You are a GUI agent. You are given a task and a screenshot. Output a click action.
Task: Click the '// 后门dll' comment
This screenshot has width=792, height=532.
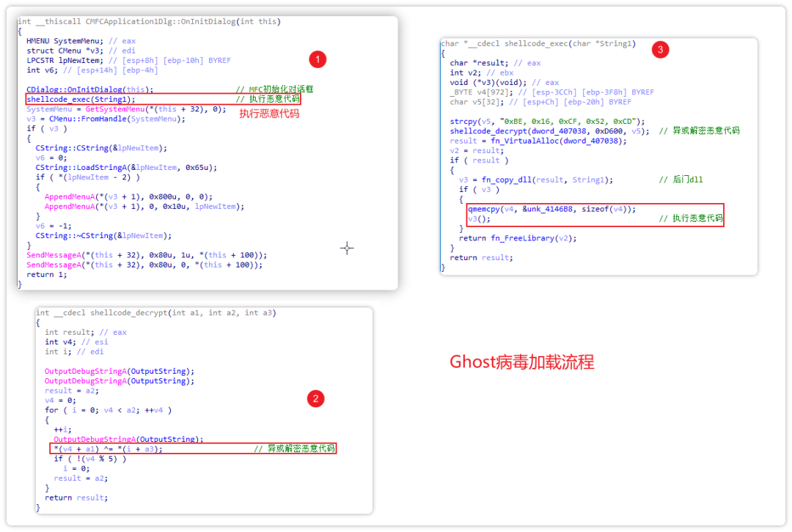click(681, 180)
